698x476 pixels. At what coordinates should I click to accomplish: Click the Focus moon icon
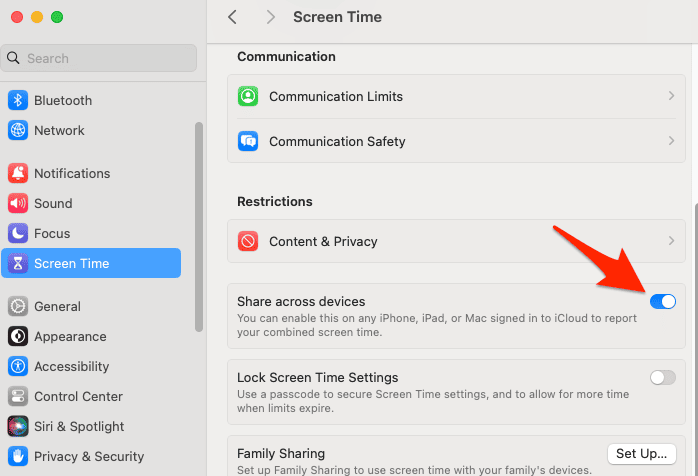coord(18,233)
